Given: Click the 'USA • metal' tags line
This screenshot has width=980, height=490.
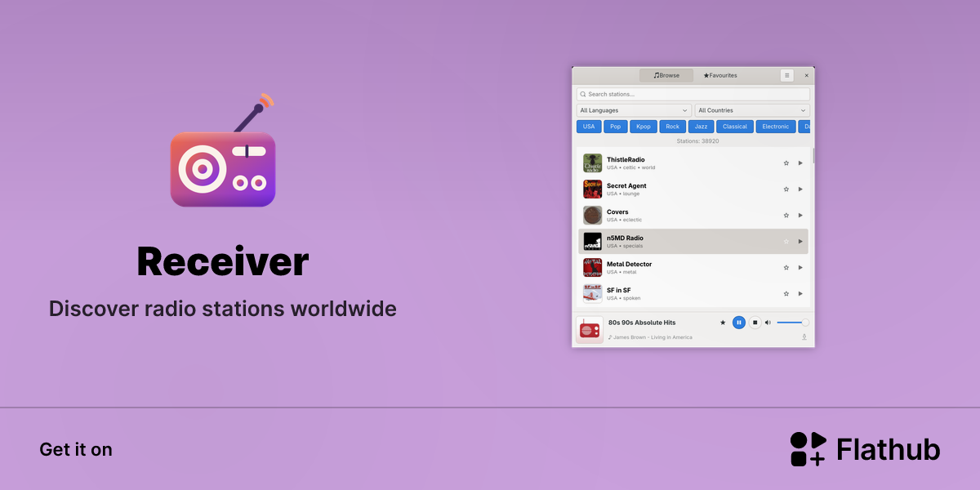Looking at the screenshot, I should coord(621,272).
